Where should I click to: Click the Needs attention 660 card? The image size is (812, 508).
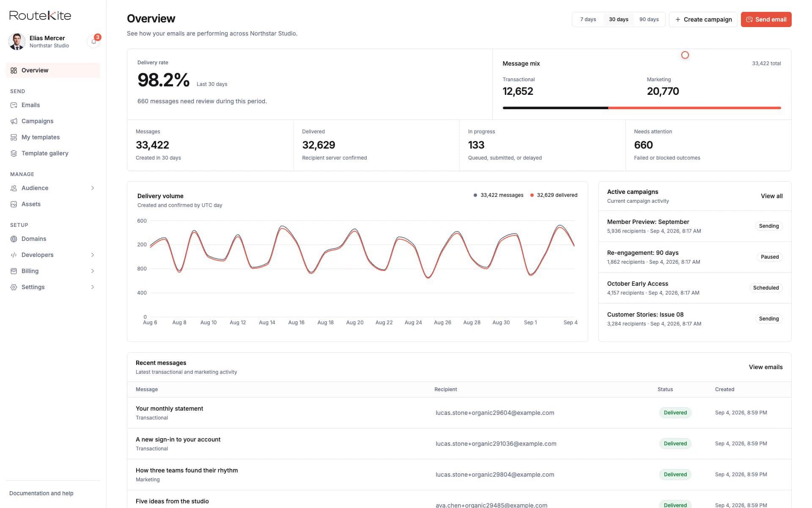point(708,145)
